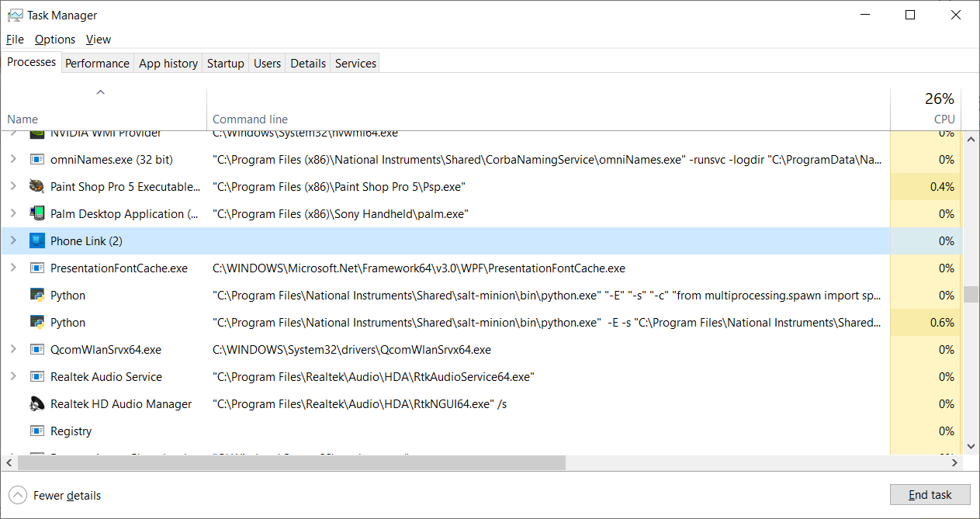Click the PresentationFontCache.exe icon

coord(36,268)
